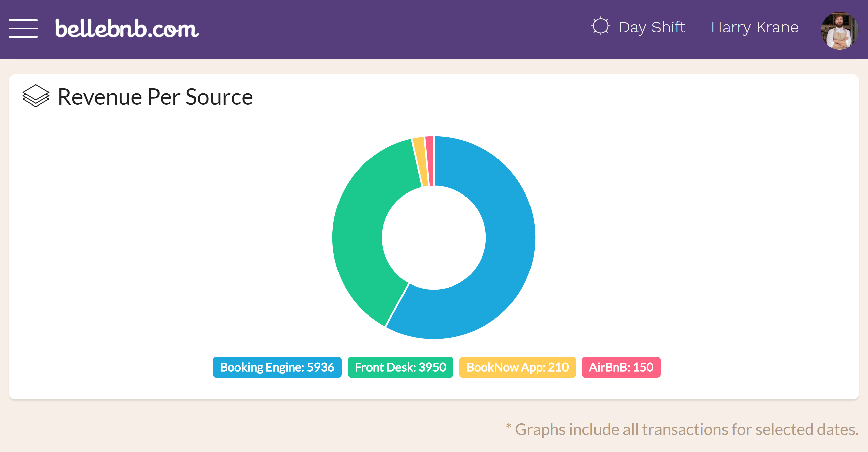Screen dimensions: 868x452
Task: Select the Day Shift label
Action: point(652,27)
